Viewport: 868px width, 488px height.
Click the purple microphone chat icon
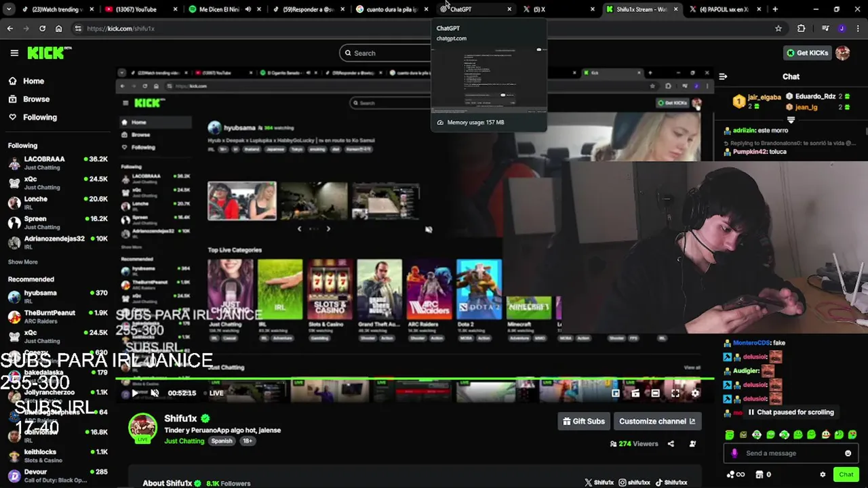[x=734, y=453]
